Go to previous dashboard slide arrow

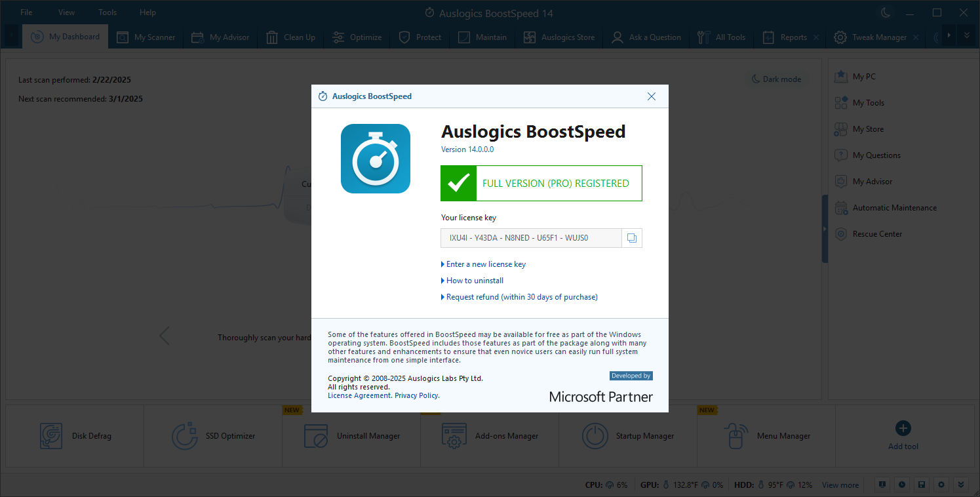[165, 336]
